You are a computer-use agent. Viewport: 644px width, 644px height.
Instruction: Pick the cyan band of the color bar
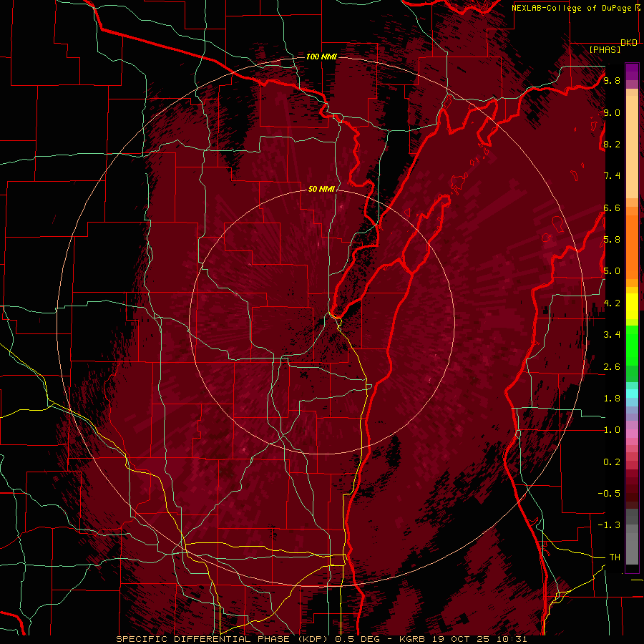(x=632, y=394)
